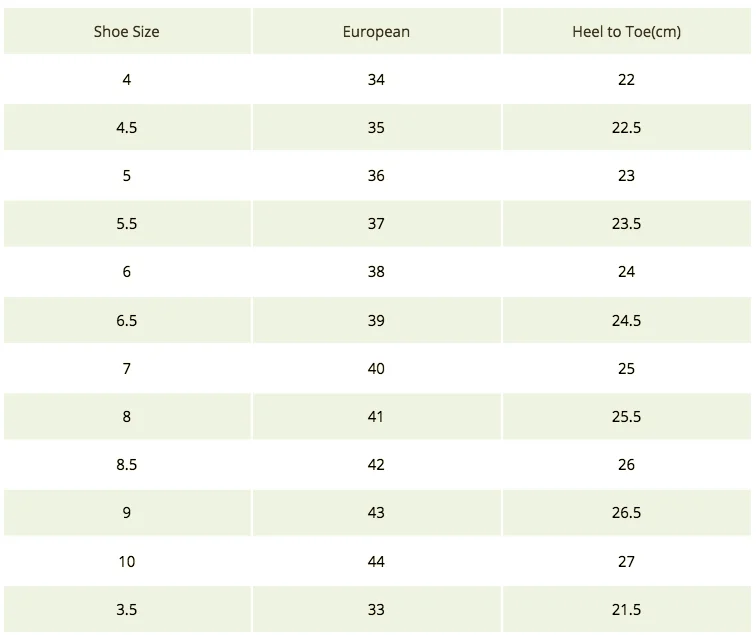The image size is (756, 635).
Task: Select European size 35 cell
Action: tap(377, 127)
